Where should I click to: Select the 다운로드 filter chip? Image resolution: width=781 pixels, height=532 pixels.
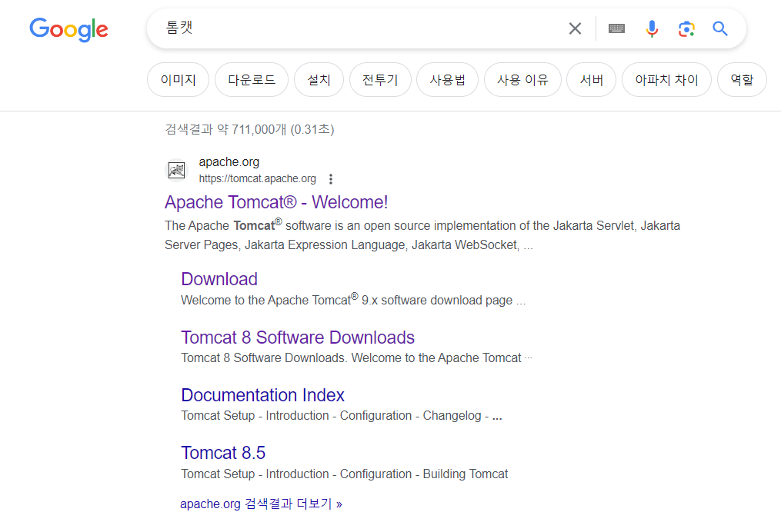pos(252,80)
